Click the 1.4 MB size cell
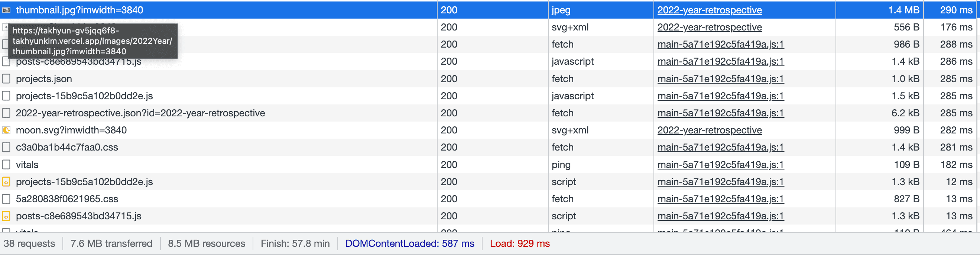The image size is (980, 255). [903, 10]
